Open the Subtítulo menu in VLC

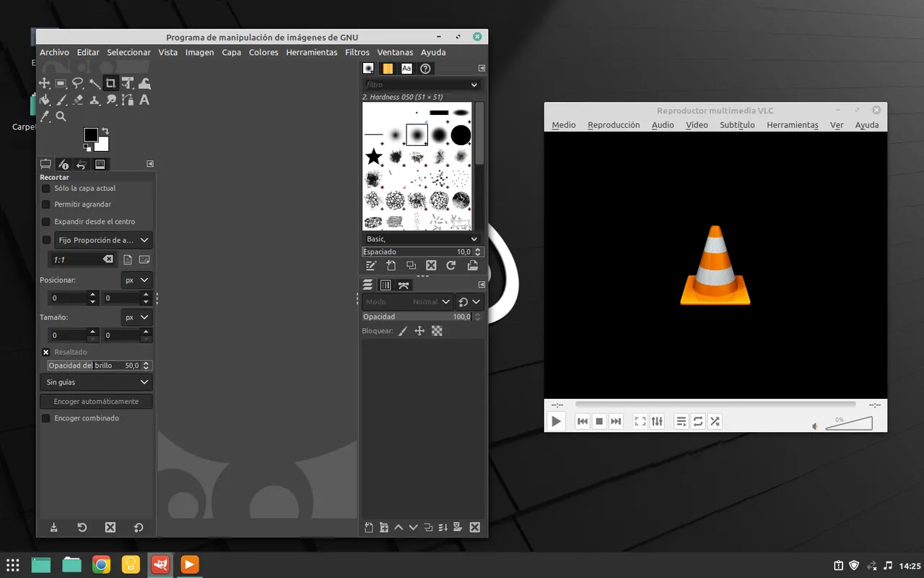tap(737, 125)
